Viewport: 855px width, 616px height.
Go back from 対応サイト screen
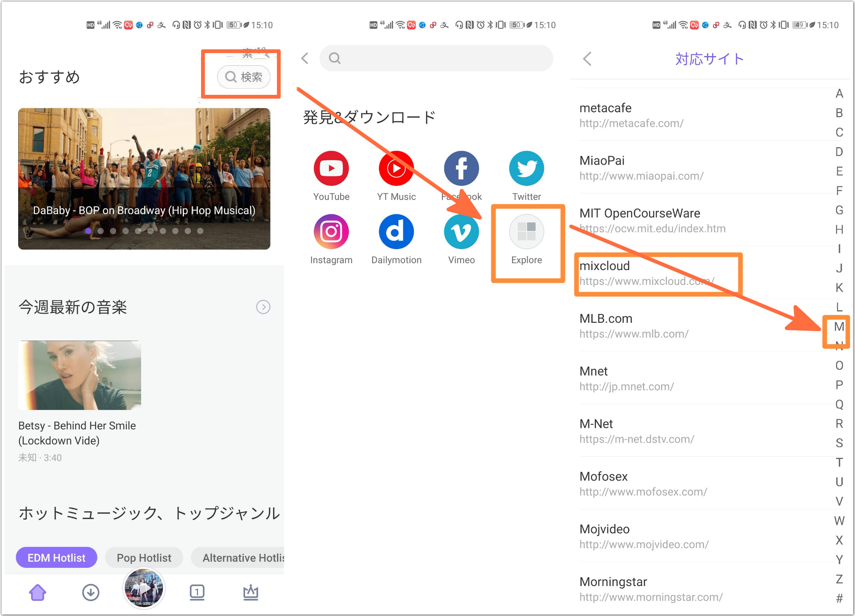tap(587, 59)
